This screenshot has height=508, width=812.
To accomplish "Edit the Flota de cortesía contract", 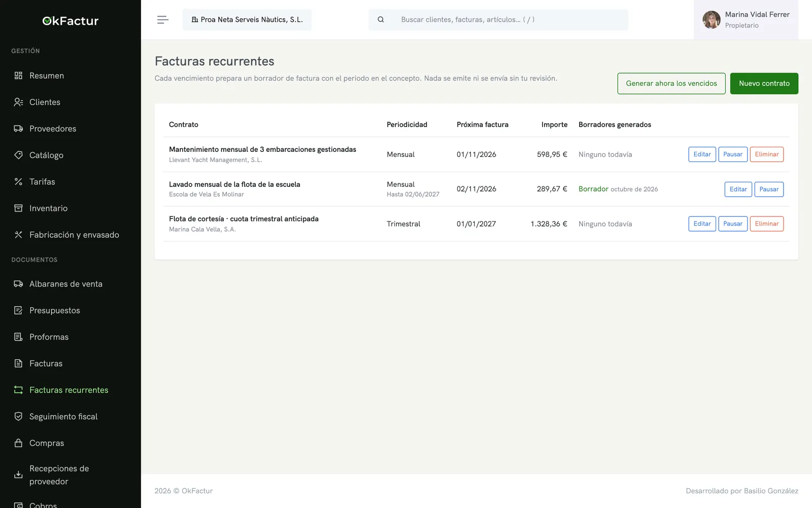I will [x=702, y=224].
